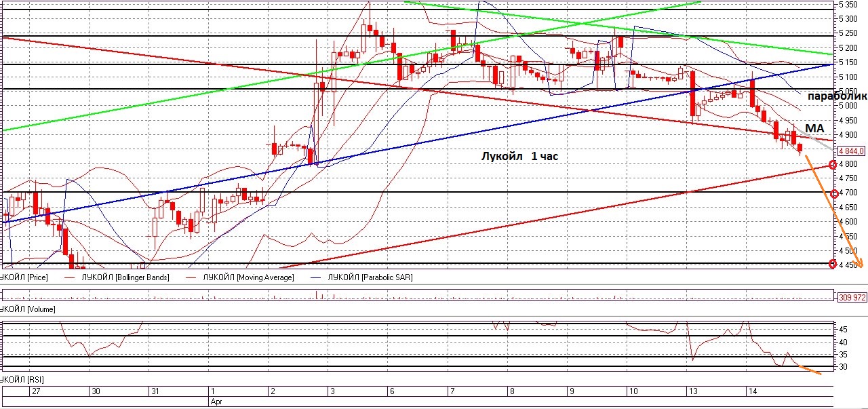The width and height of the screenshot is (868, 409).
Task: Click the red line sample before Moving Average legend
Action: 190,277
